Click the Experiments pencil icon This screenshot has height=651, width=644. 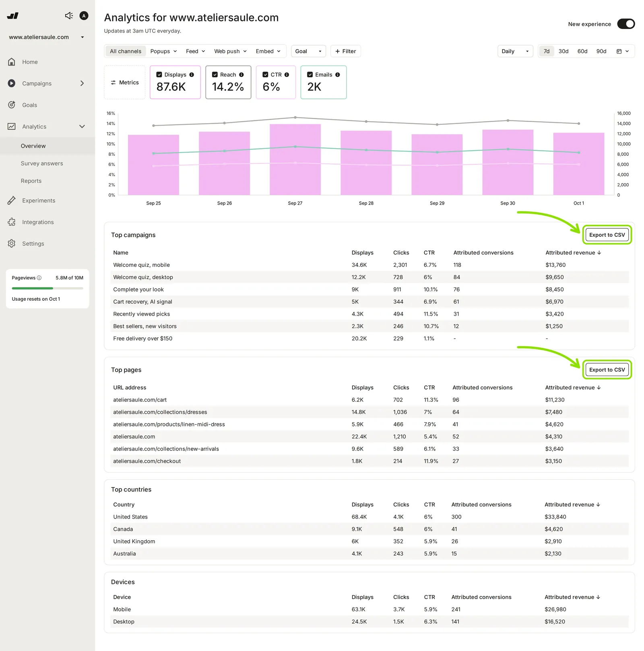tap(12, 200)
